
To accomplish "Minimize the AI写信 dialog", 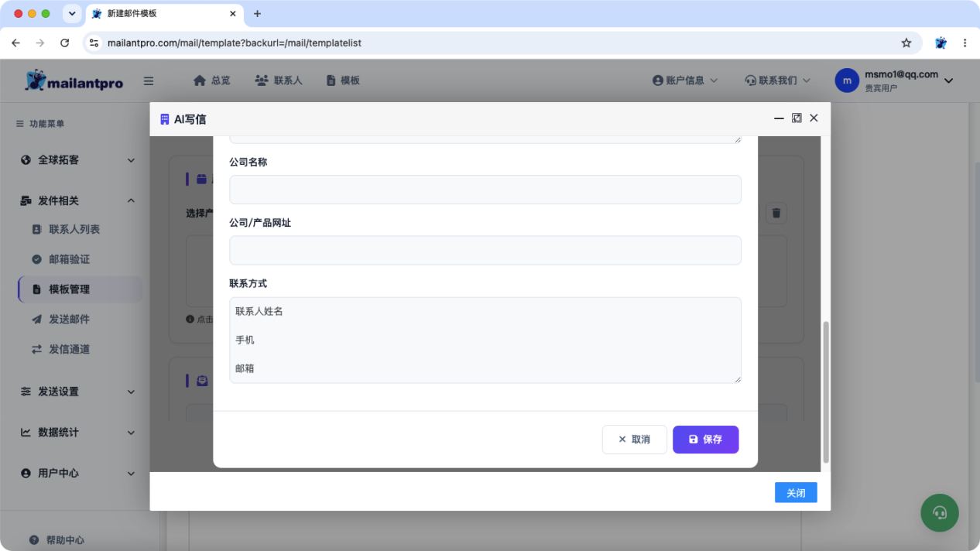I will click(779, 118).
